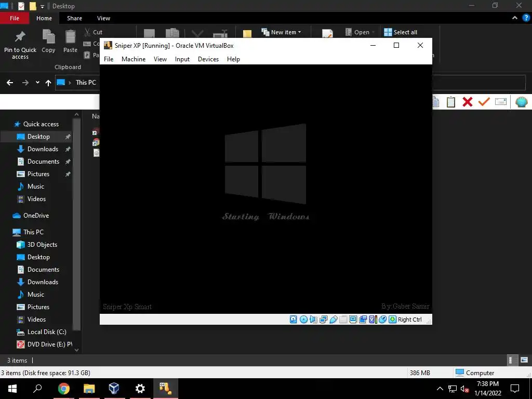Click Cut in the Clipboard group
Image resolution: width=532 pixels, height=399 pixels.
[x=94, y=32]
